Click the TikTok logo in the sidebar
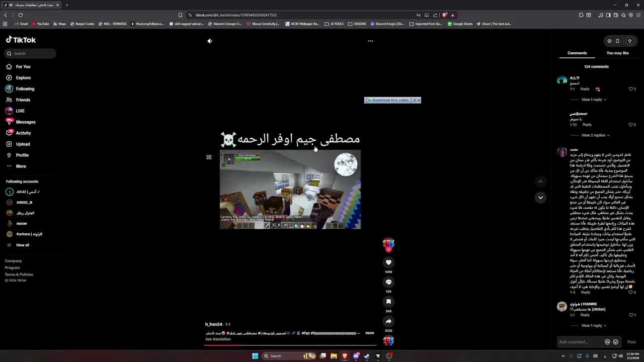The width and height of the screenshot is (644, 362). (x=21, y=40)
